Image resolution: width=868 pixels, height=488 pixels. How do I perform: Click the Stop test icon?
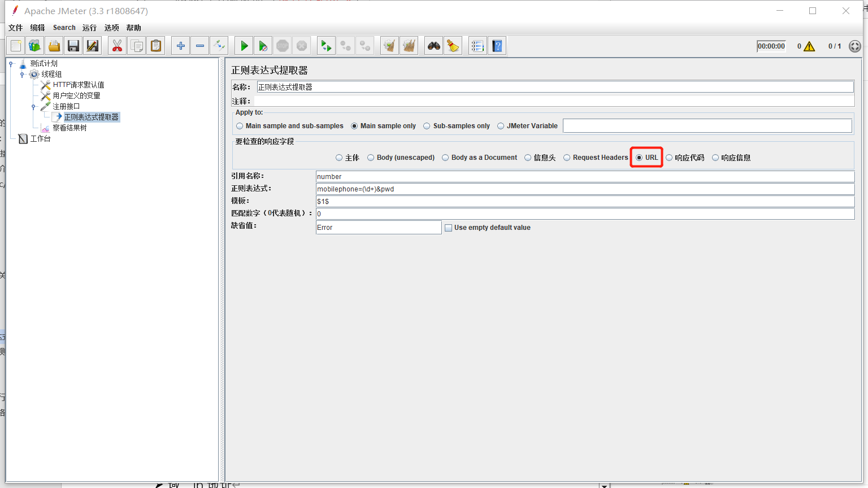point(283,46)
